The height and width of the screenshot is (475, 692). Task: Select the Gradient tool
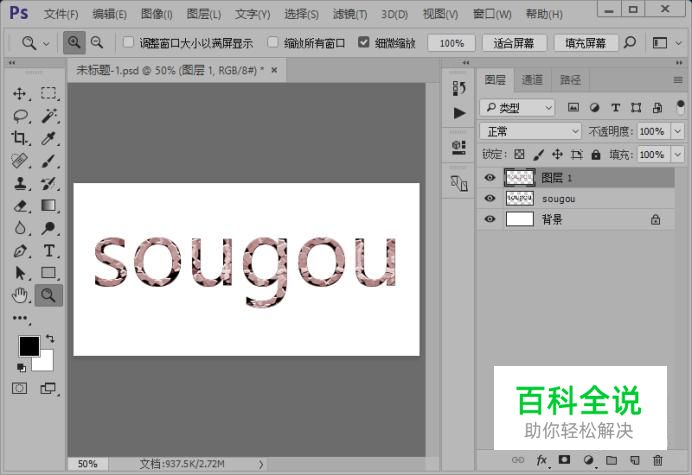tap(49, 205)
